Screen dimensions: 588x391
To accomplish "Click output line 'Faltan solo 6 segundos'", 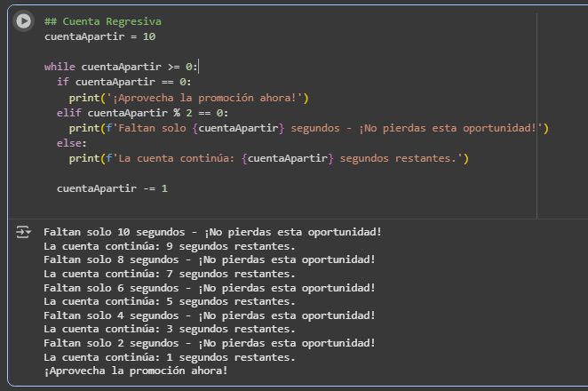I will (x=209, y=288).
